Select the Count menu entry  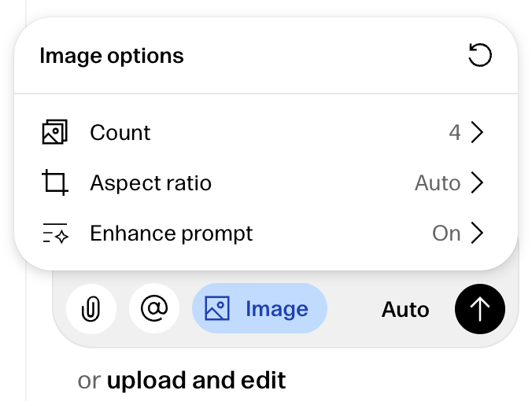pos(120,132)
